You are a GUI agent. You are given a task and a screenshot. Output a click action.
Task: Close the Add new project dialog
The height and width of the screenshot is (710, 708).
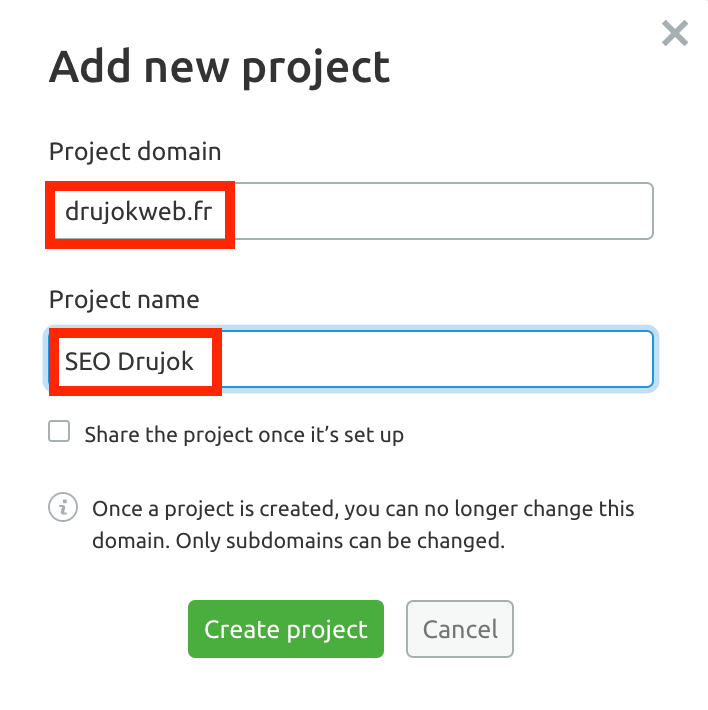point(675,33)
